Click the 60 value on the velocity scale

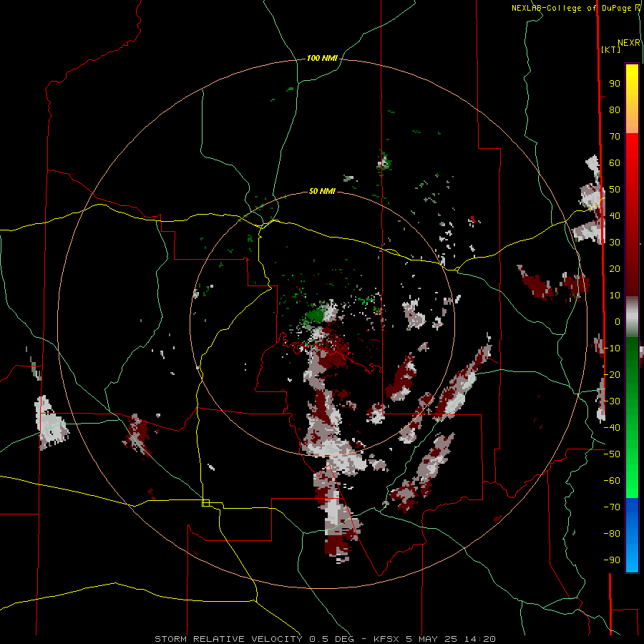coord(615,163)
